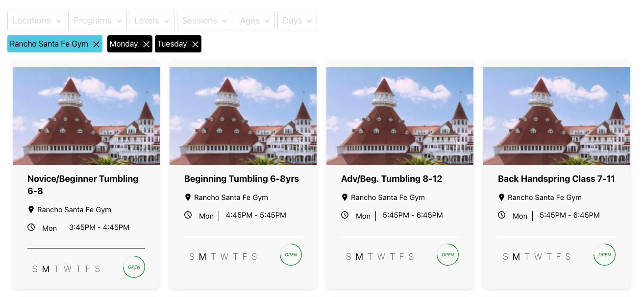The height and width of the screenshot is (297, 644).
Task: Remove the Monday filter tag
Action: click(x=146, y=44)
